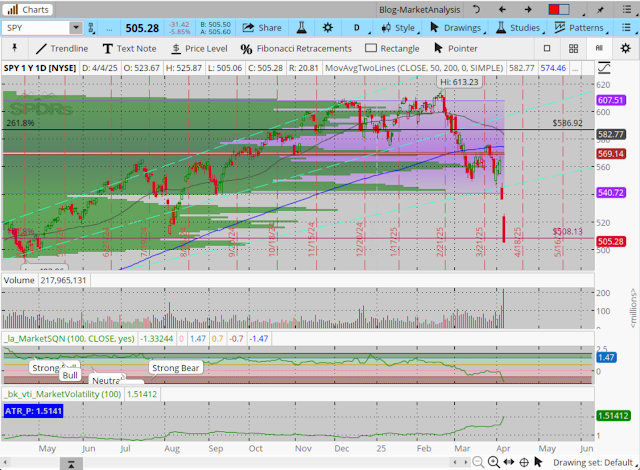Open the Patterns dropdown menu
The width and height of the screenshot is (640, 470).
pos(581,28)
